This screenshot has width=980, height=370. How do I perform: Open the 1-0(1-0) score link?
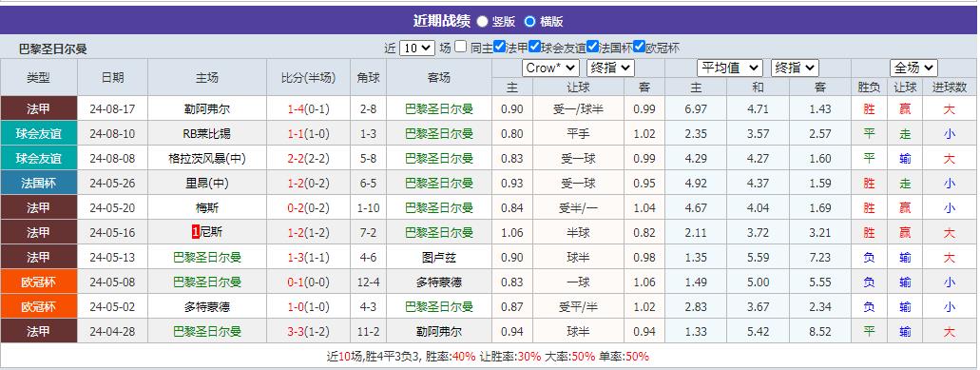coord(308,307)
